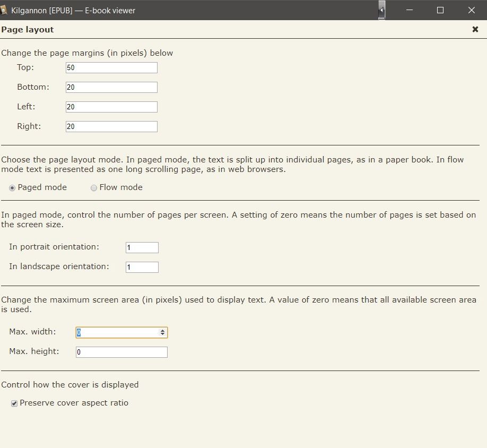This screenshot has height=448, width=487.
Task: Click the 'Top:' margin label
Action: coord(25,67)
